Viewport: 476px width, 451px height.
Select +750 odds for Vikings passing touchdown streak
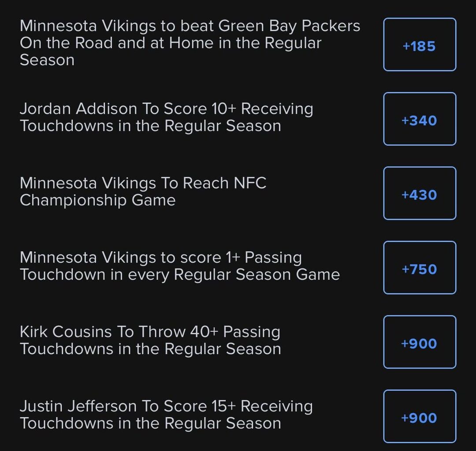coord(419,267)
